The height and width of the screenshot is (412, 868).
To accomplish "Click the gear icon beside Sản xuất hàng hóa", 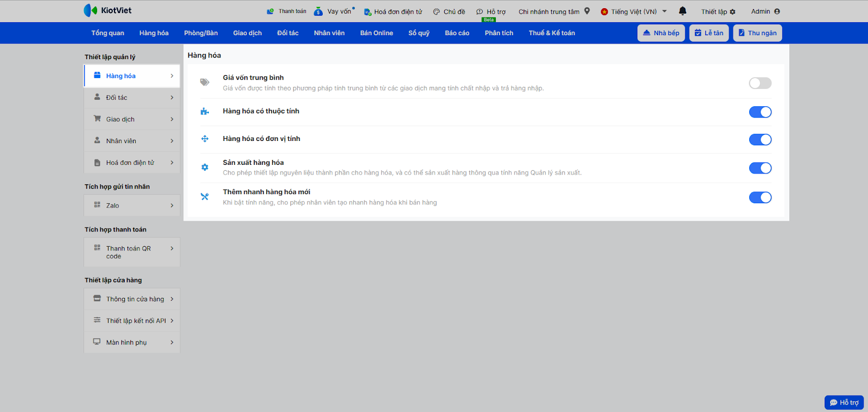I will coord(205,168).
